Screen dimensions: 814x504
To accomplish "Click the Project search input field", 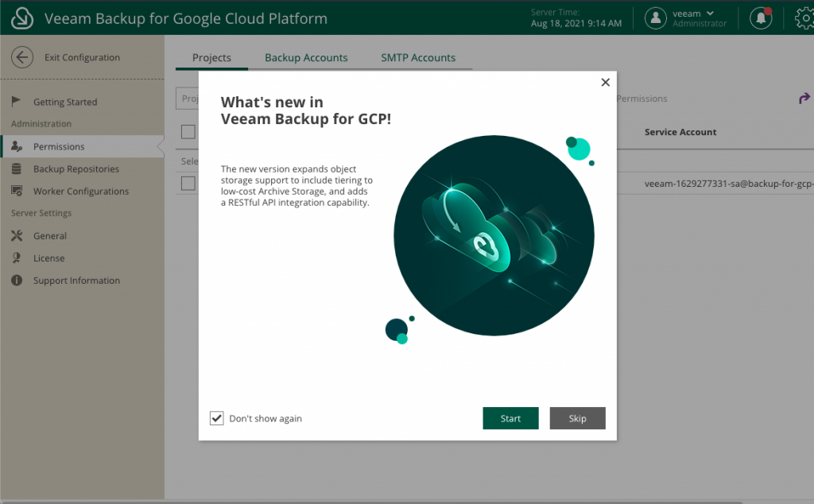I will pyautogui.click(x=188, y=99).
